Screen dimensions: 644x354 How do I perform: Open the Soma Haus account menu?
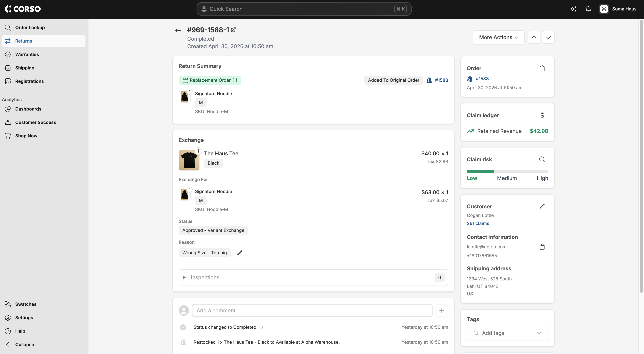(x=618, y=9)
